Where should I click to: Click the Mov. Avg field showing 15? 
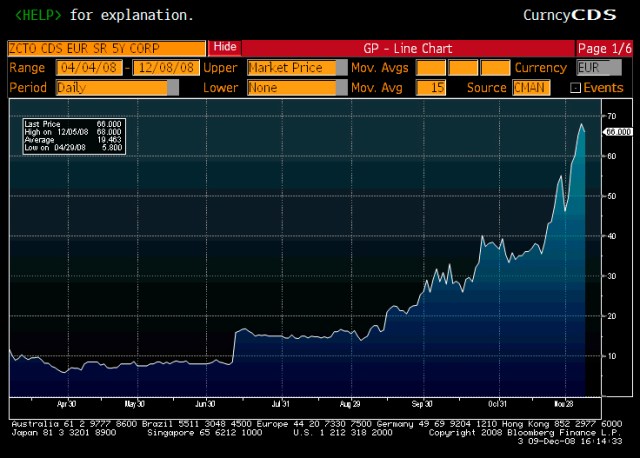coord(431,88)
